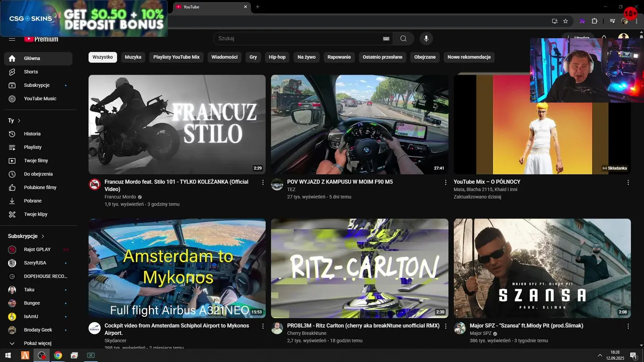This screenshot has height=362, width=644.
Task: Select the Muzyka filter chip
Action: pyautogui.click(x=133, y=57)
